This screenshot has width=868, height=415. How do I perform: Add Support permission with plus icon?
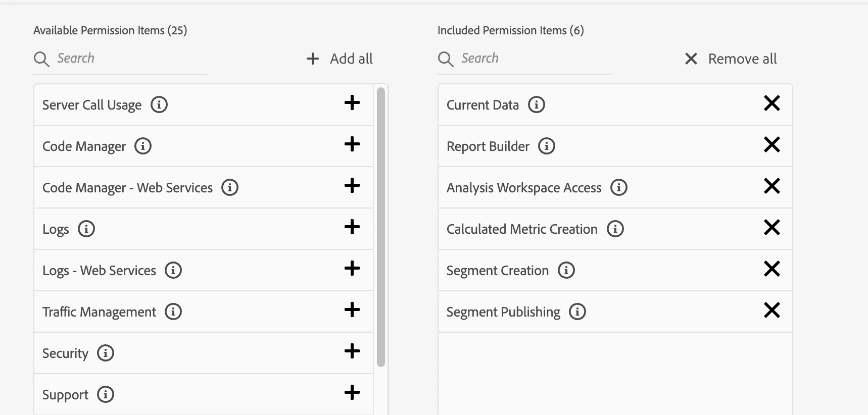click(352, 393)
